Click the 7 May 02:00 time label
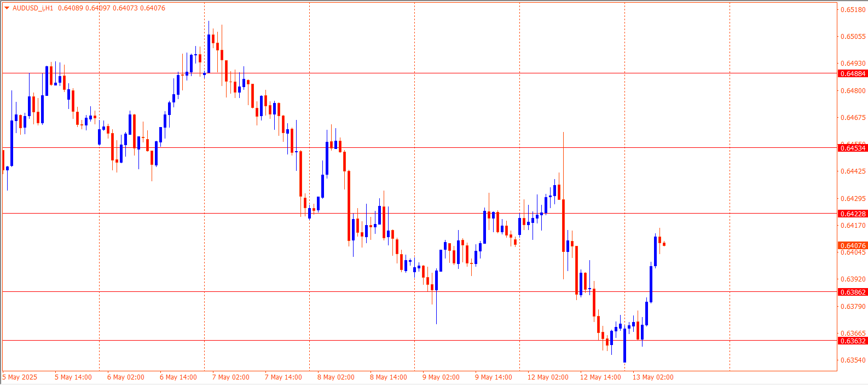The width and height of the screenshot is (868, 385). (x=231, y=377)
